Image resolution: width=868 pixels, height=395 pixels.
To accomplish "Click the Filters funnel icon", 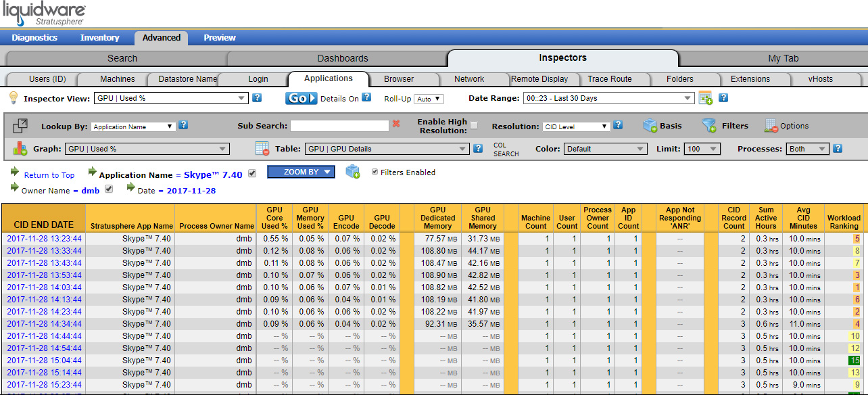I will pos(709,126).
